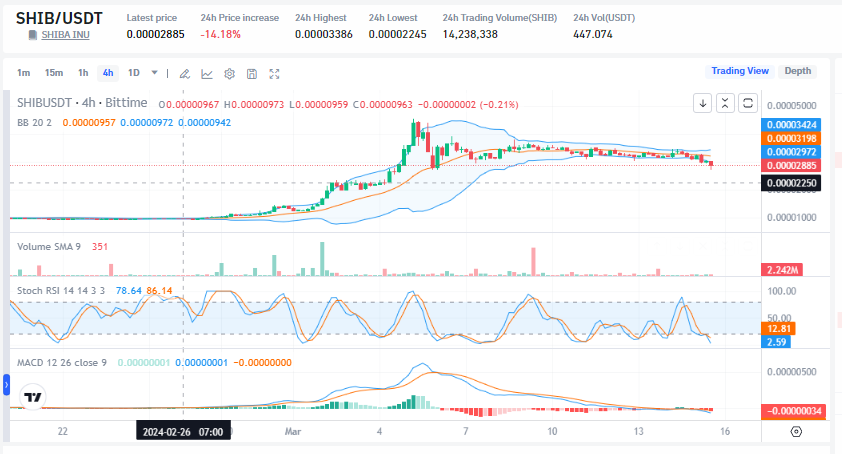
Task: Click the 14,238,338 trading volume value
Action: click(470, 34)
